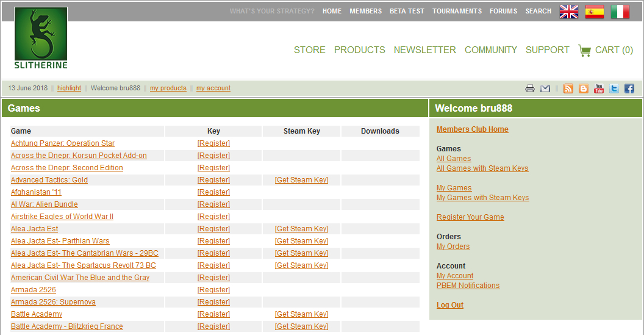Image resolution: width=644 pixels, height=335 pixels.
Task: Visit the YouTube icon link
Action: 599,88
